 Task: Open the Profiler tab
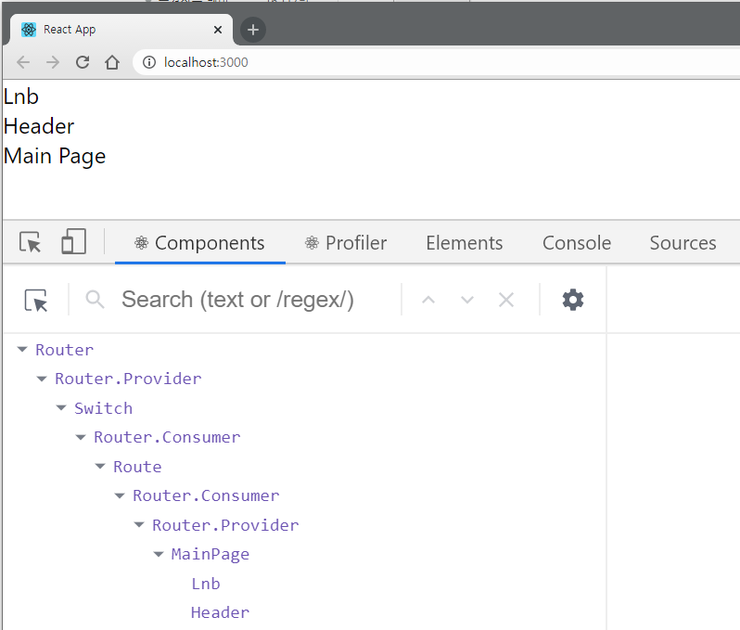click(346, 244)
